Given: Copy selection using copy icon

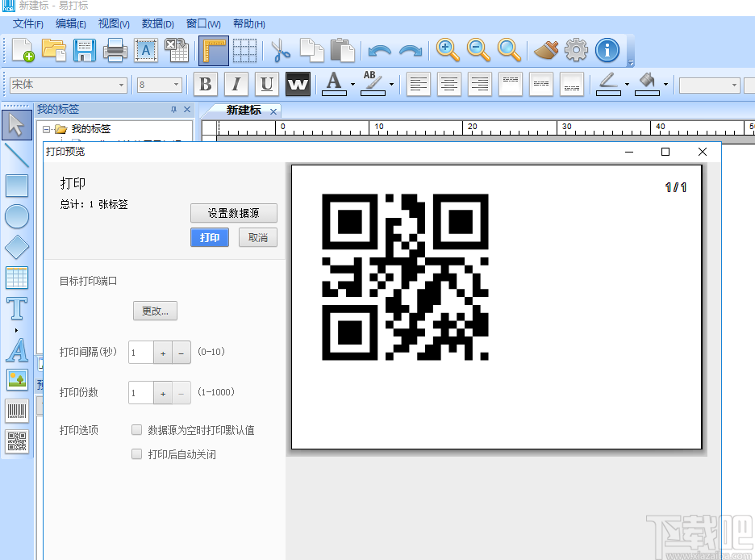Looking at the screenshot, I should (x=311, y=50).
